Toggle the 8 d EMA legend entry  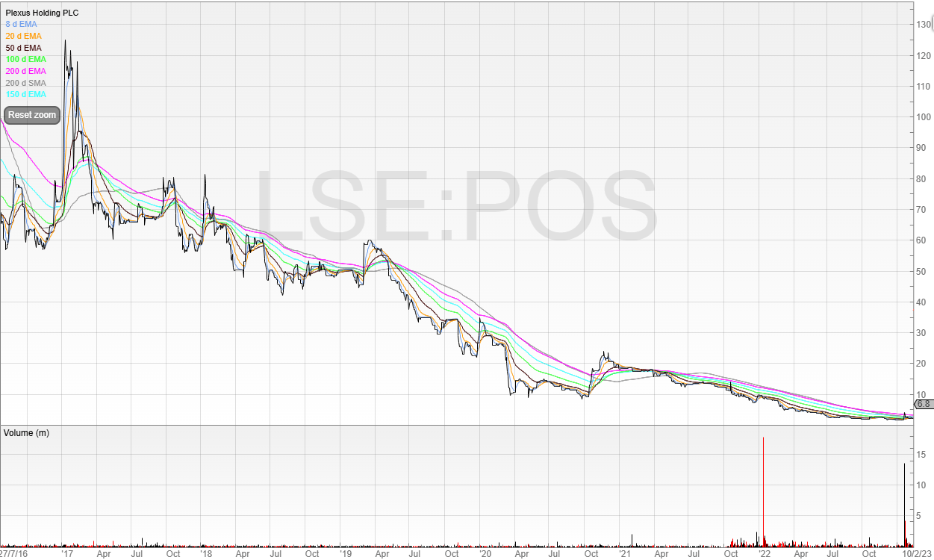23,24
